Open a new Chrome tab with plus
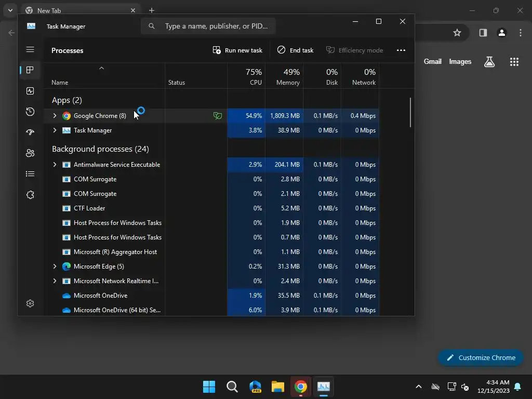532x399 pixels. coord(152,10)
